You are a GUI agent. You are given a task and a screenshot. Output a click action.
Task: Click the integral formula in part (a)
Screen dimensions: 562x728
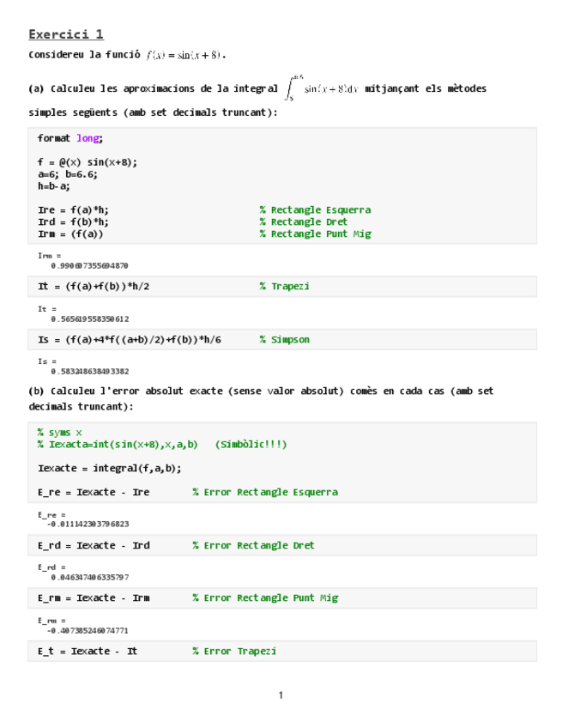pyautogui.click(x=323, y=88)
